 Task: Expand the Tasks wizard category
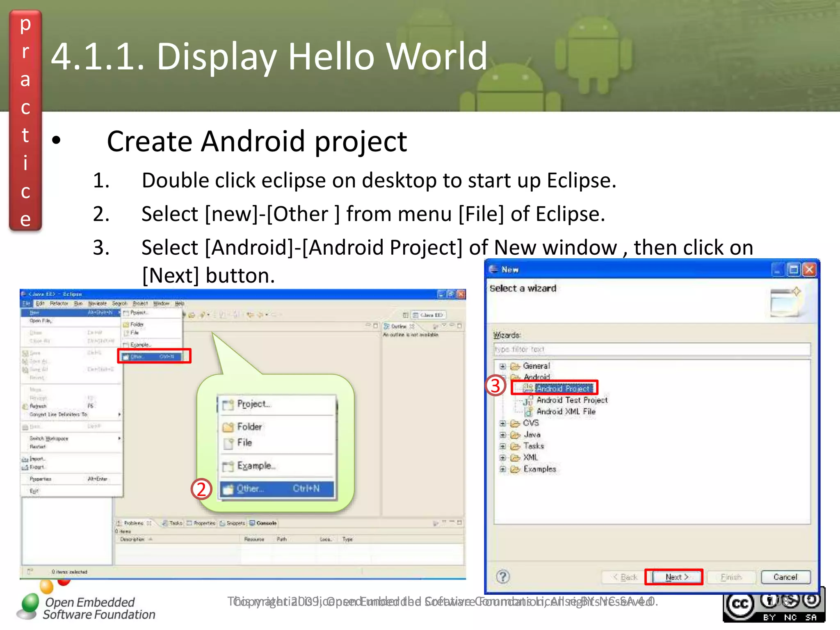tap(503, 447)
